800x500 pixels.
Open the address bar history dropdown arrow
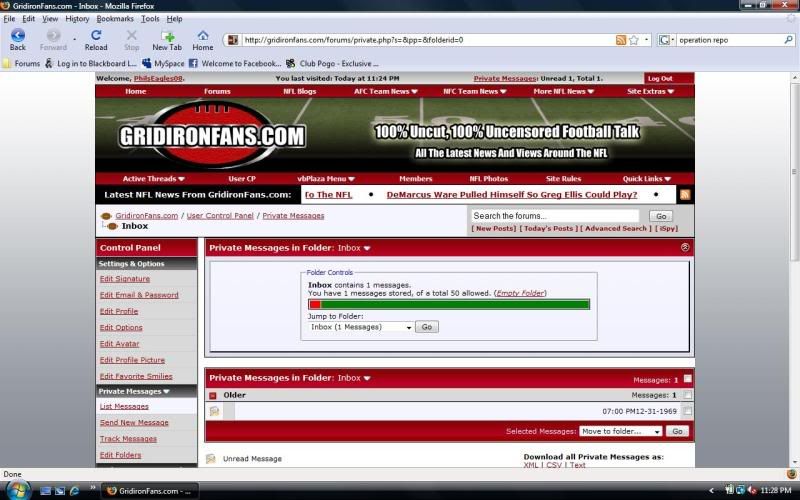pos(646,40)
